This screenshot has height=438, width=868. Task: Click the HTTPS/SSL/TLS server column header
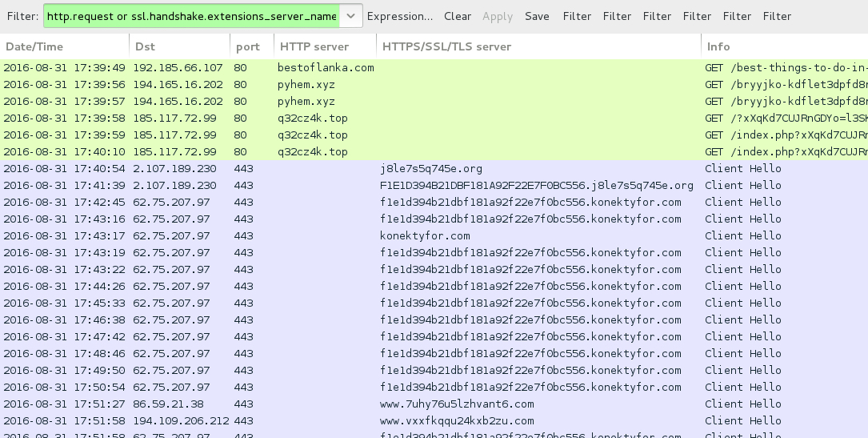pos(538,46)
